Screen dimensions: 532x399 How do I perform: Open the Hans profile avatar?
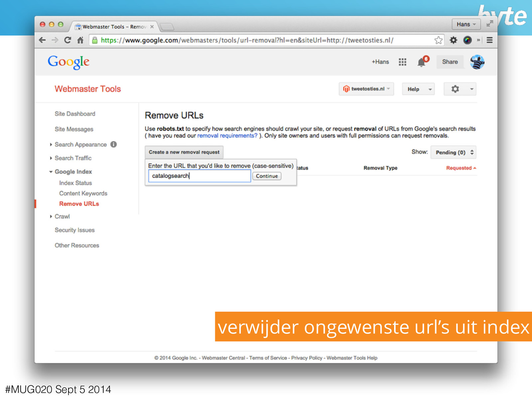click(477, 62)
